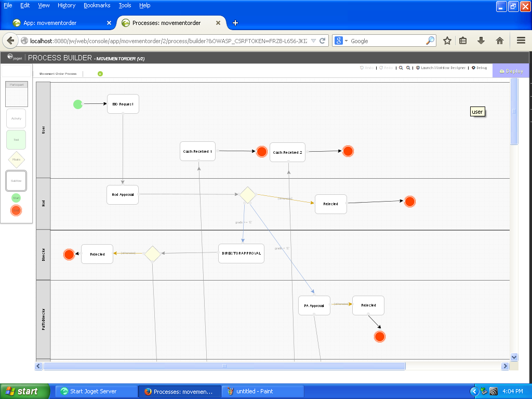Select the Activity palette shape
The height and width of the screenshot is (399, 532).
pos(16,118)
